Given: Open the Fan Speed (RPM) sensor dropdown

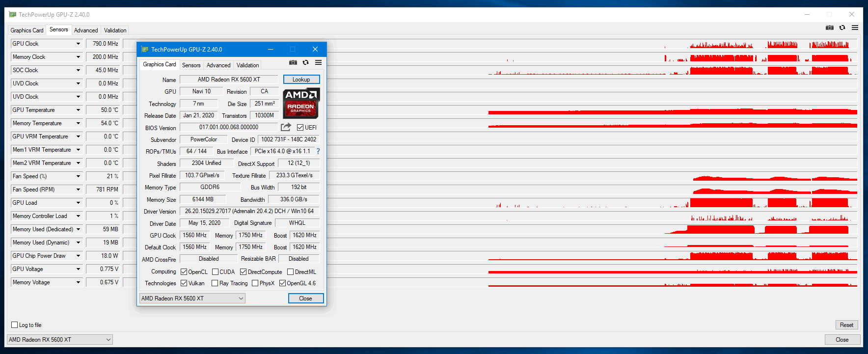Looking at the screenshot, I should pos(78,190).
